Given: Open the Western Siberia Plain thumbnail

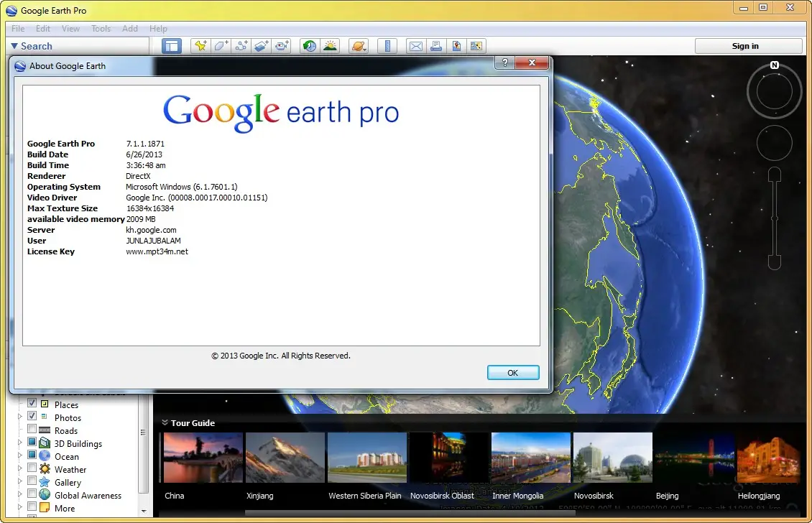Looking at the screenshot, I should coord(367,458).
